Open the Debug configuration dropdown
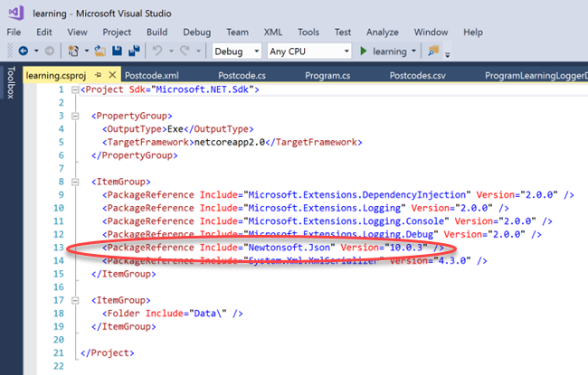 point(237,51)
